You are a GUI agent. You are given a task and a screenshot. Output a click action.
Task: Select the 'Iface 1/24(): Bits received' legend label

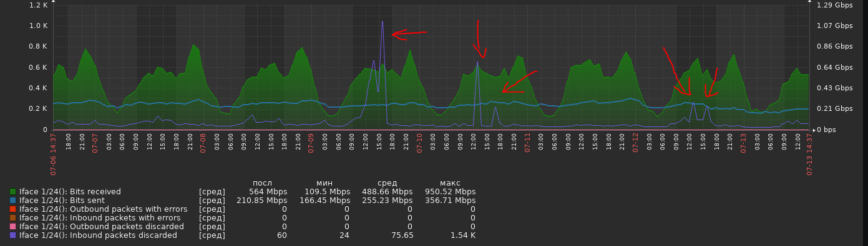(x=70, y=192)
